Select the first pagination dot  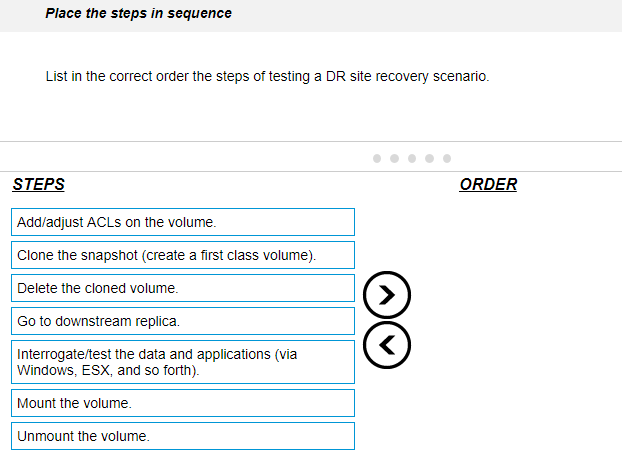377,158
